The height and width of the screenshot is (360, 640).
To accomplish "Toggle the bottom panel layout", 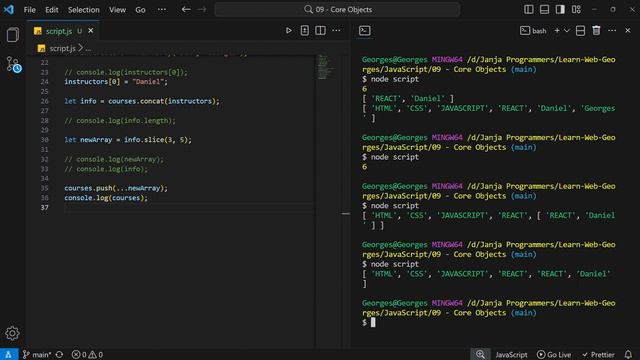I will point(544,9).
